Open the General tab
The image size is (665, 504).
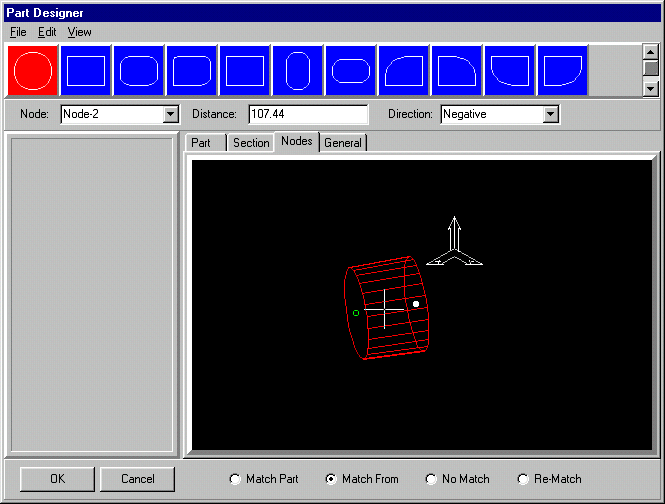tap(343, 143)
